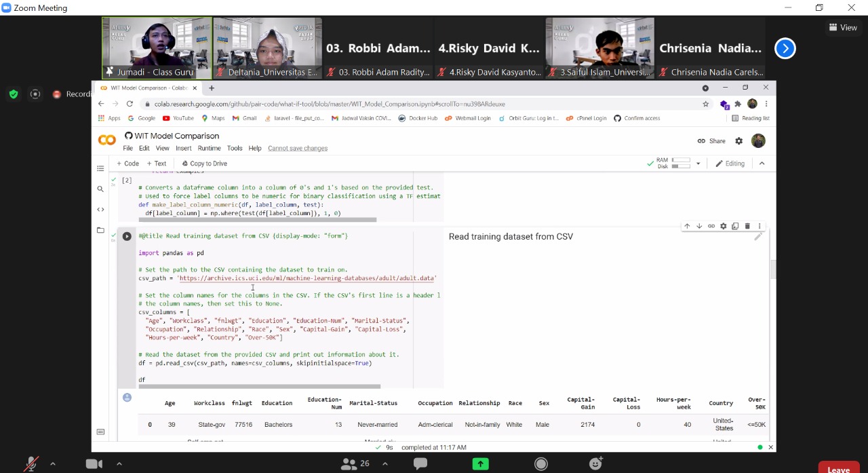Viewport: 868px width, 473px height.
Task: Leave the Zoom meeting
Action: point(838,469)
